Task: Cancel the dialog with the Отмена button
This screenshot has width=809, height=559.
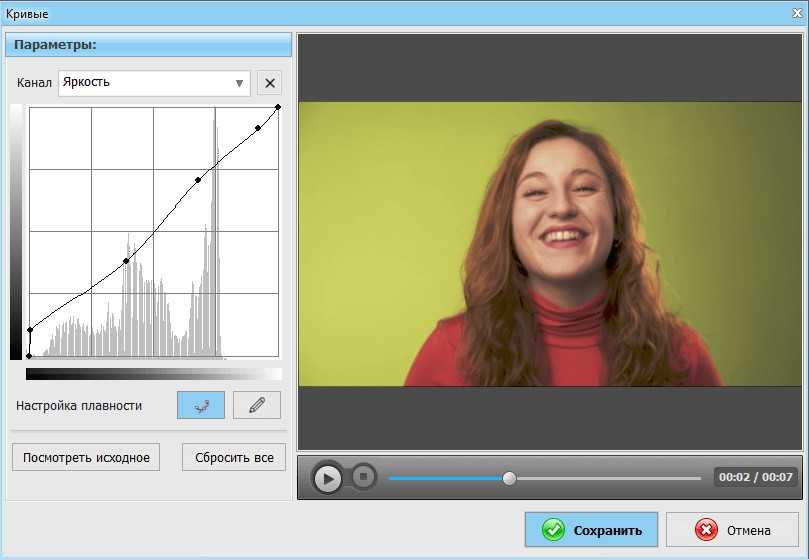Action: (x=734, y=530)
